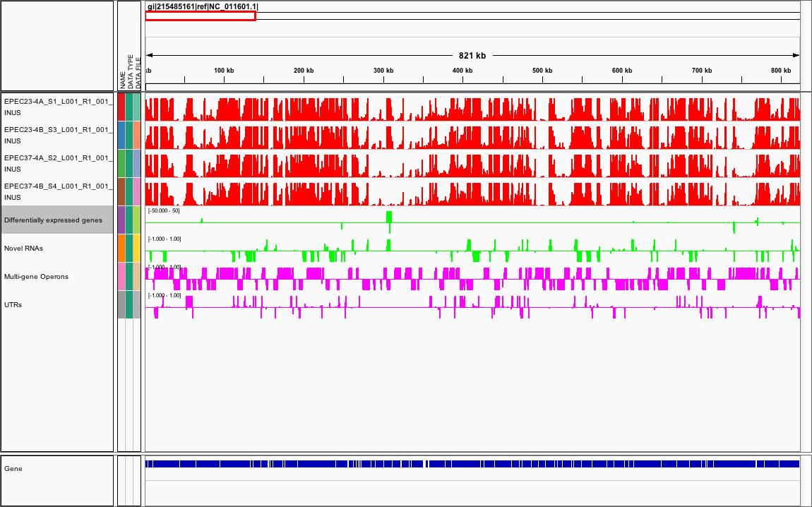Viewport: 812px width, 507px height.
Task: Click the DATA TYPE swatch for UTRs track
Action: [x=129, y=304]
